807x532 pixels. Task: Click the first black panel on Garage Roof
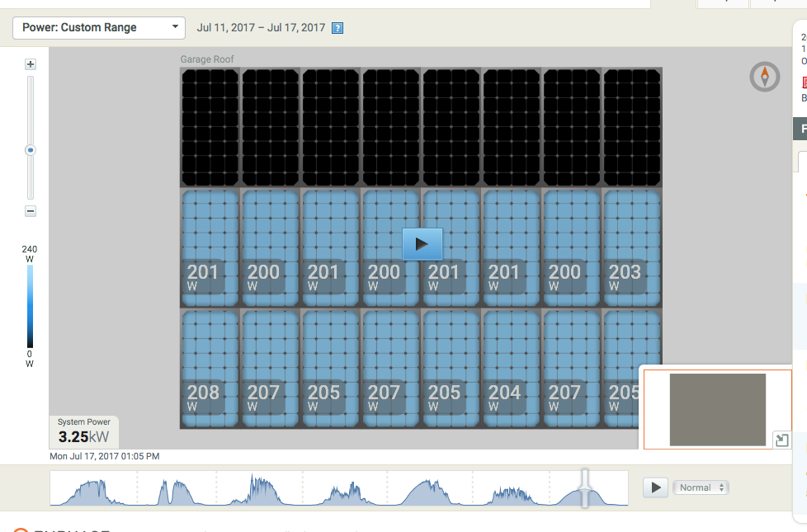click(x=210, y=128)
